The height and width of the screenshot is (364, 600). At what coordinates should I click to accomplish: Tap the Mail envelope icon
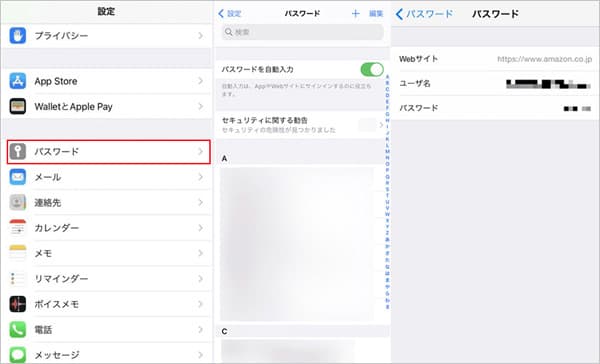[x=18, y=177]
